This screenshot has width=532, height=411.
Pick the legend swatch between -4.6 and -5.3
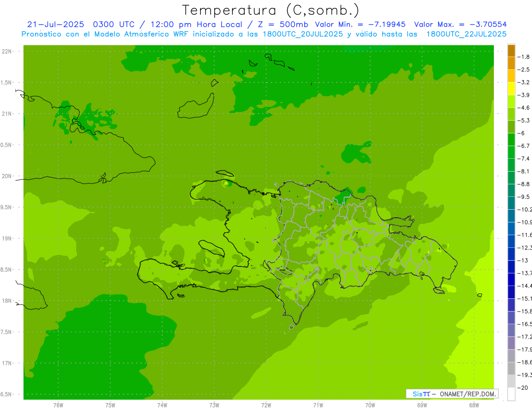tap(511, 114)
